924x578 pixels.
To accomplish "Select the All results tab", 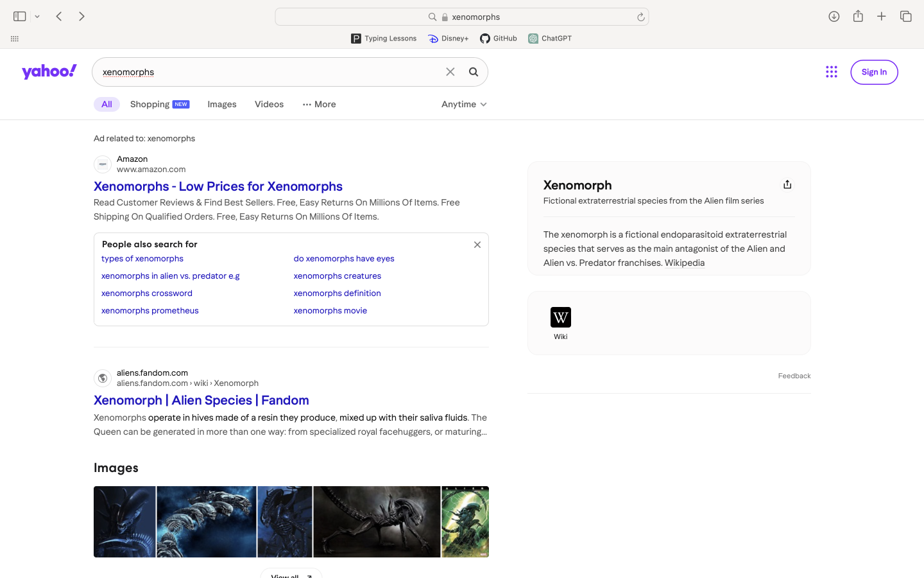I will pos(107,104).
